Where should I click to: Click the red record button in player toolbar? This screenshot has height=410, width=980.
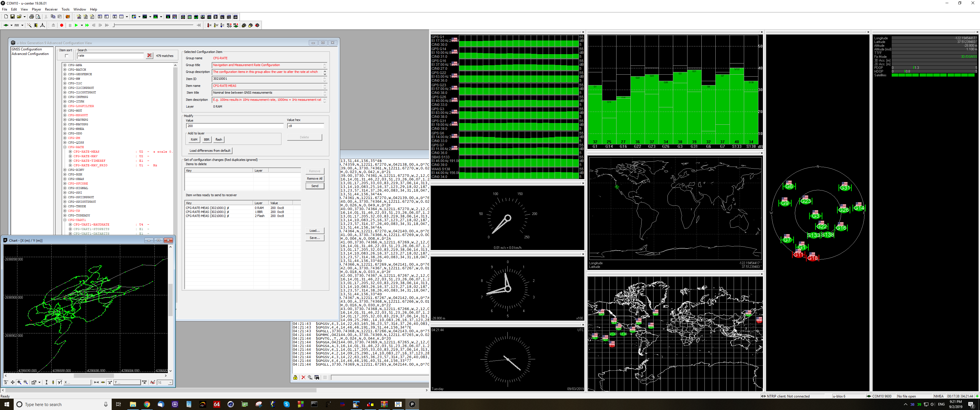click(x=62, y=25)
